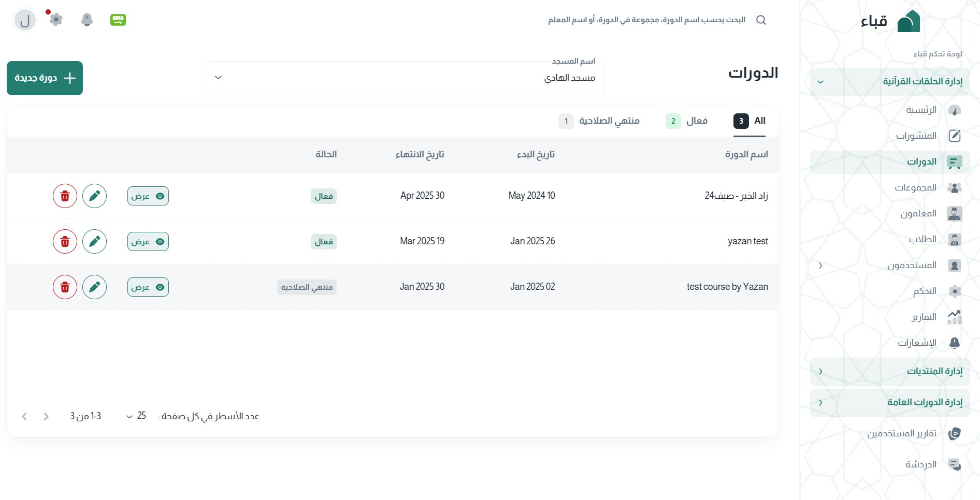Click the green keyboard icon in header
This screenshot has height=500, width=980.
click(x=118, y=20)
